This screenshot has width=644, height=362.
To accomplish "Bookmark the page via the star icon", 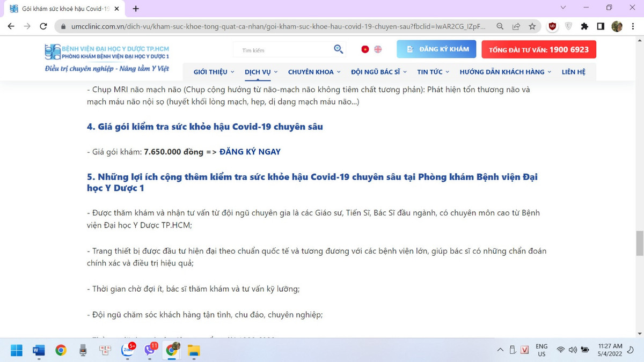I will tap(532, 26).
